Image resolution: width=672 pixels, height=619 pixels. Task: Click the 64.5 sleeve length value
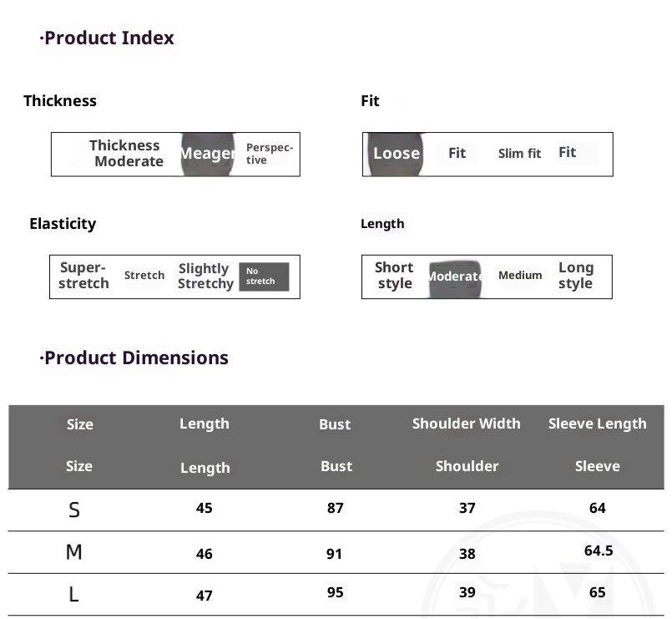pyautogui.click(x=599, y=551)
